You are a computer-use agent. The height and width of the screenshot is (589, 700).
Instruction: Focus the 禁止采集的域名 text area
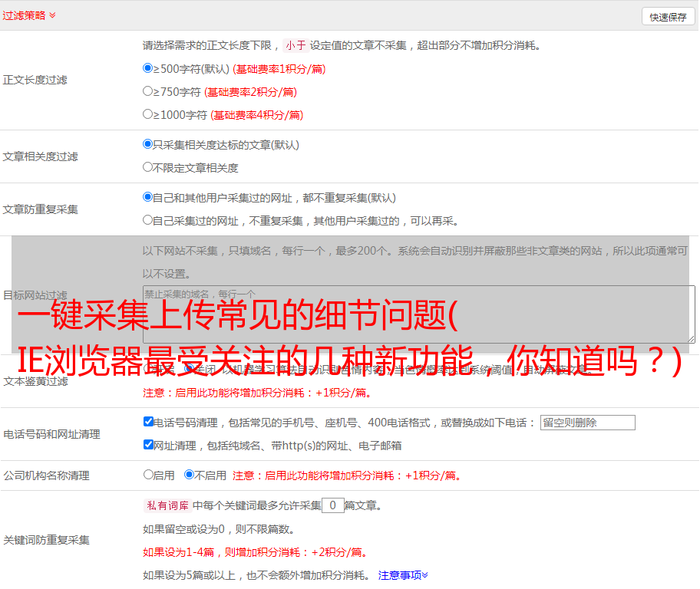click(x=418, y=314)
